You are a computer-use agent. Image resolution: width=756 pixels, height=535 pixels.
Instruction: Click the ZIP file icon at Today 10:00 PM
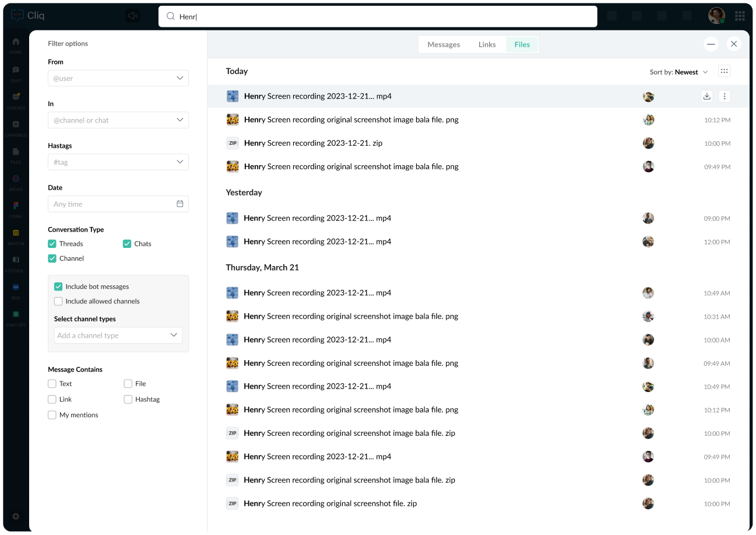coord(233,143)
